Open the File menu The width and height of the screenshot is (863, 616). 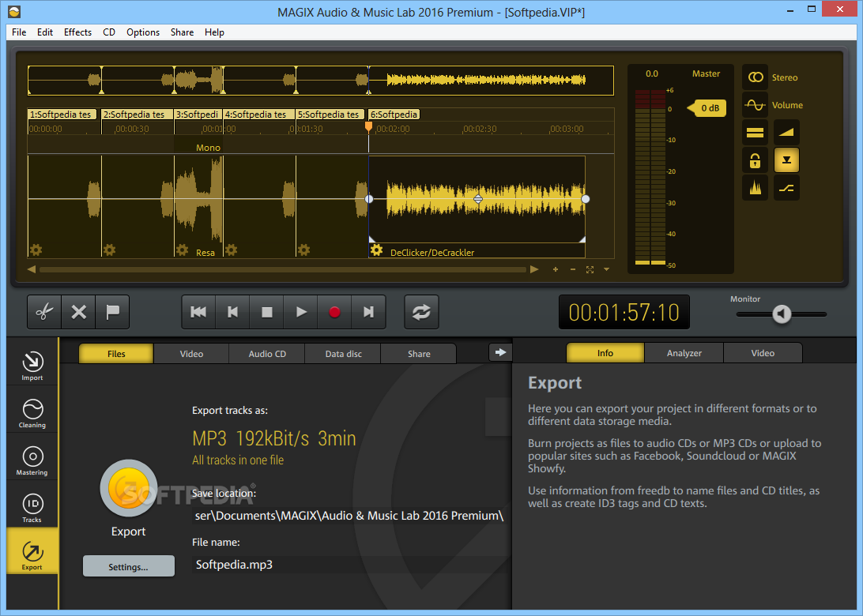(19, 32)
